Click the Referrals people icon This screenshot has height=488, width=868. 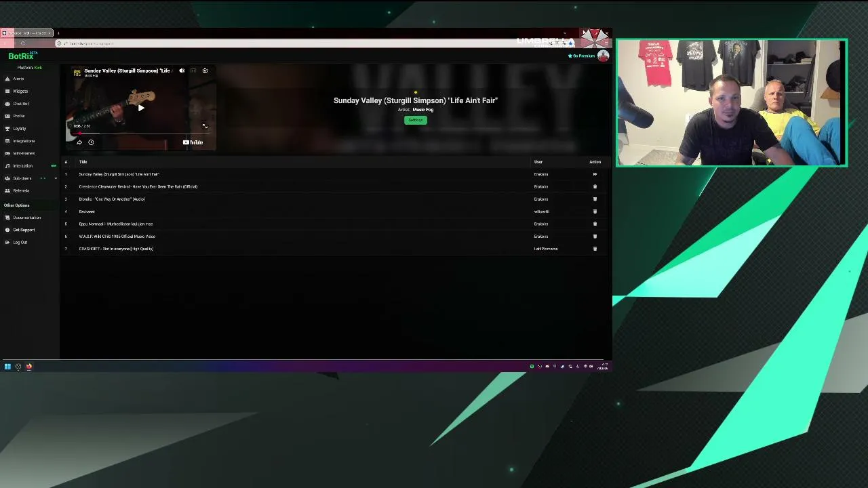(7, 190)
